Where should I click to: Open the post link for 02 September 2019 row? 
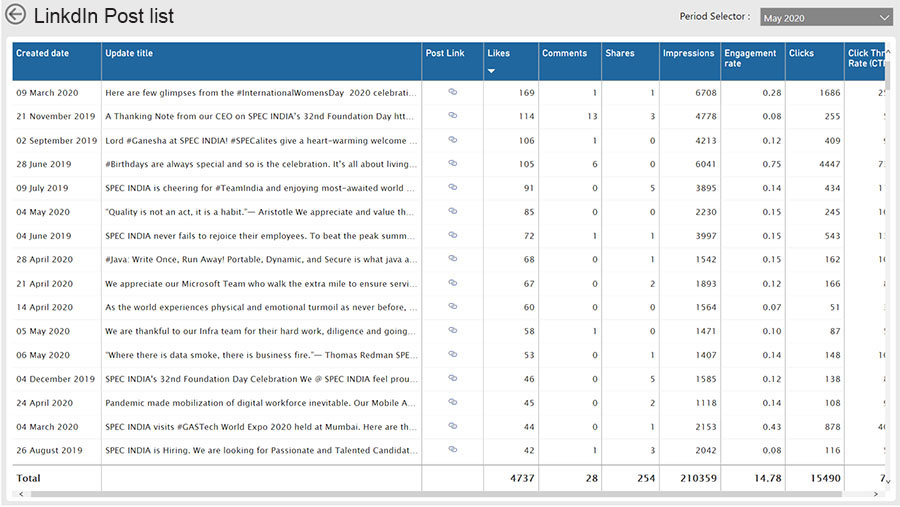point(452,140)
